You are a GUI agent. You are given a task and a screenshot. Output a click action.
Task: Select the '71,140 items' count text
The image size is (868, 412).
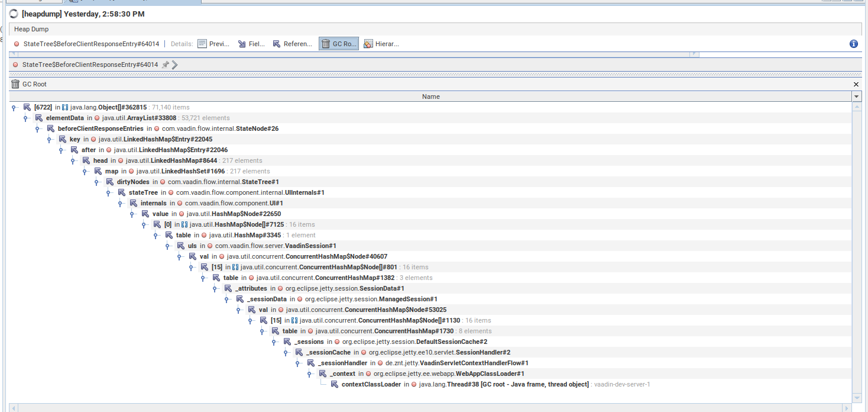click(170, 107)
